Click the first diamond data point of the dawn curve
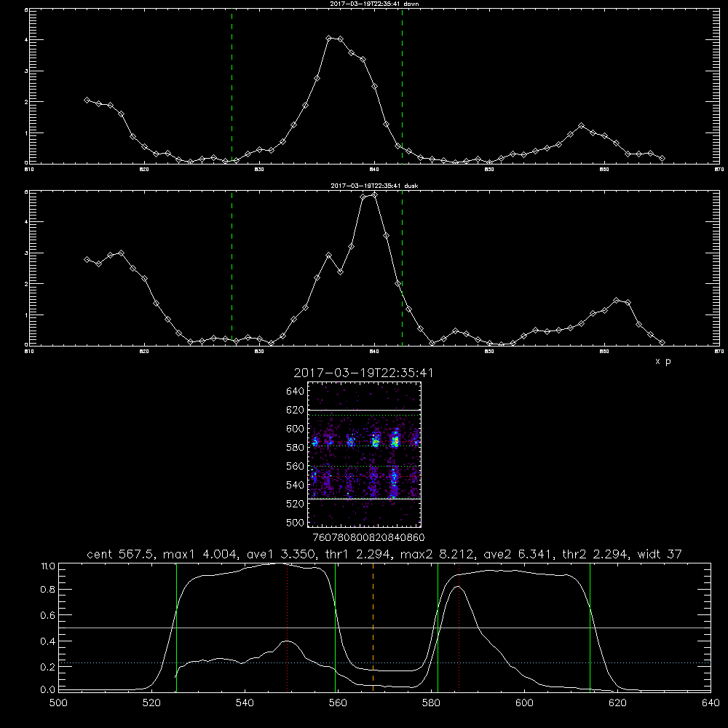 coord(87,100)
